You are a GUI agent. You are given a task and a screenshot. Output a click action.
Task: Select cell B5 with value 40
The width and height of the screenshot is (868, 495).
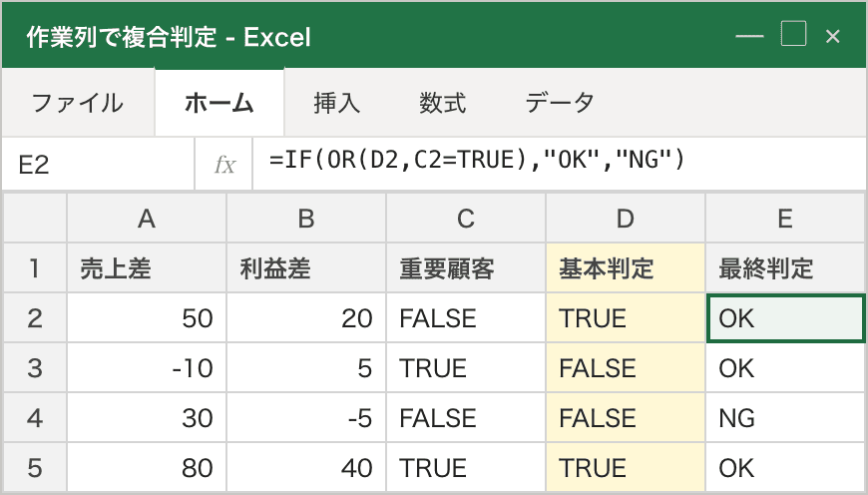tap(306, 467)
